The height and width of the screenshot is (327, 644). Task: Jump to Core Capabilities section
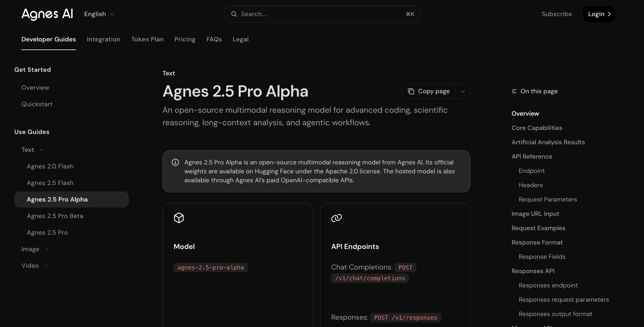(x=537, y=128)
